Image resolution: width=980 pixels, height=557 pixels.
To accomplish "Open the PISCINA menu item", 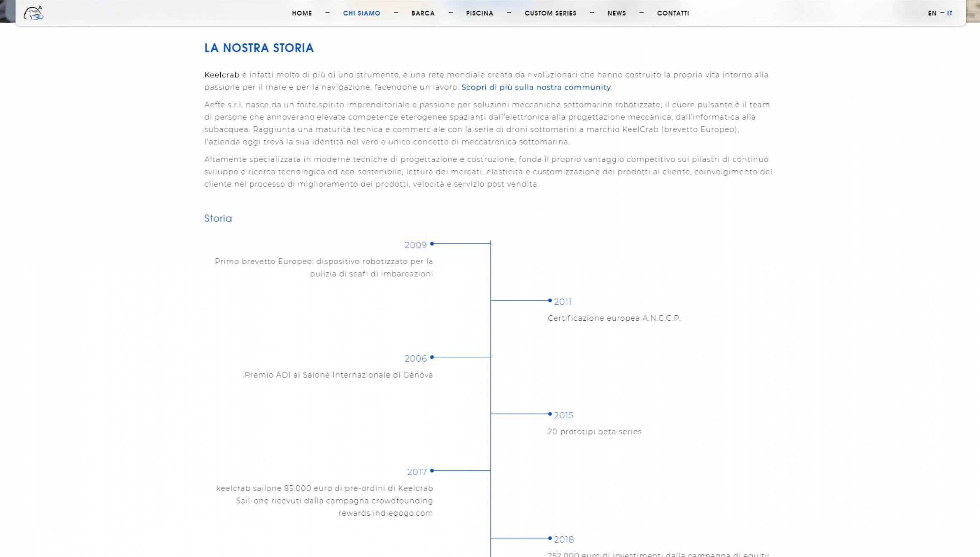I will point(479,13).
